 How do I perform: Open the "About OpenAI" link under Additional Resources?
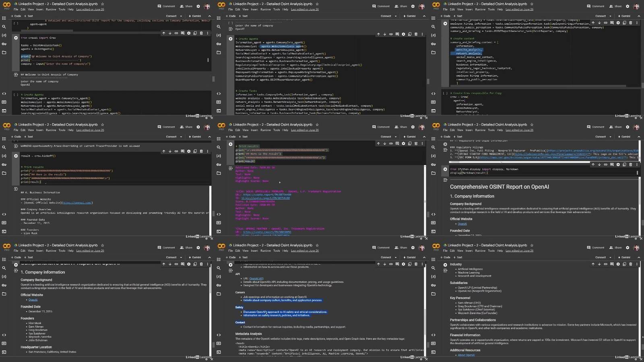(466, 355)
